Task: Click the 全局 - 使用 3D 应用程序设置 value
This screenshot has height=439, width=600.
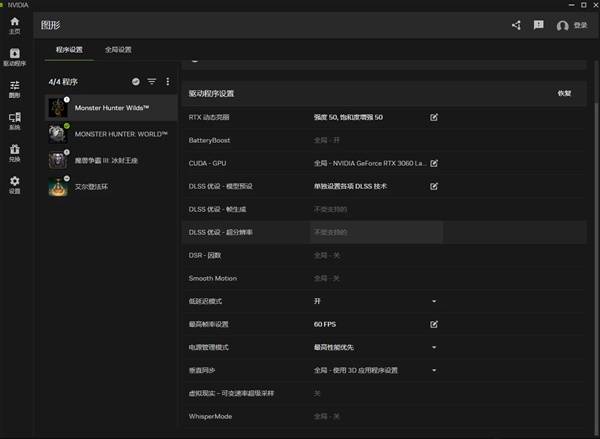Action: (x=355, y=370)
